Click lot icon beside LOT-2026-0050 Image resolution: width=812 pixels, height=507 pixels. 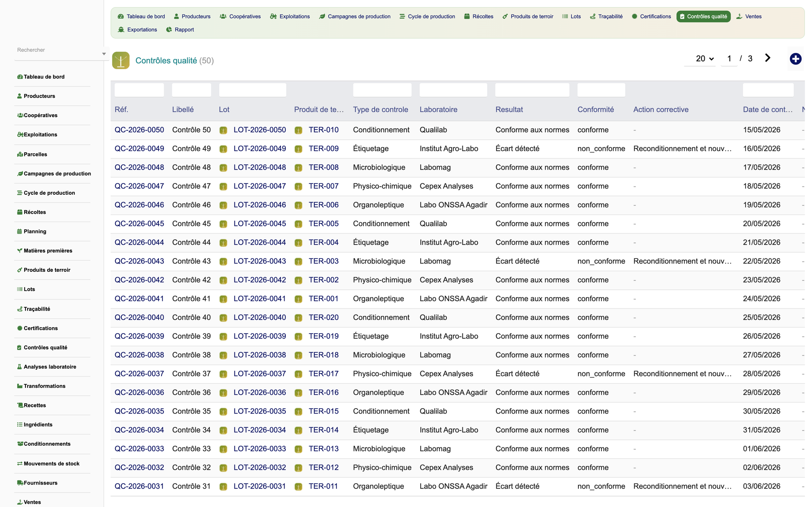coord(223,130)
